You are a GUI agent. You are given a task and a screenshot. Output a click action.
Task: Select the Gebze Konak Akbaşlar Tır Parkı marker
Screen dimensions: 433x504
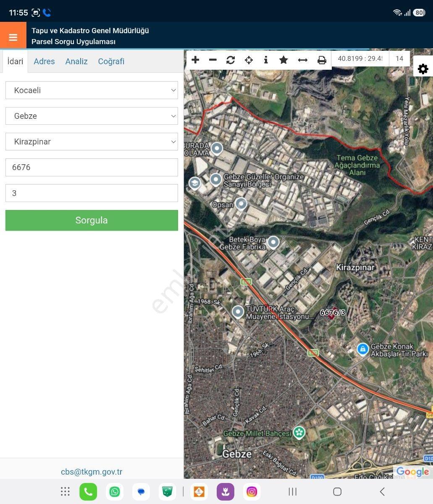(x=363, y=349)
